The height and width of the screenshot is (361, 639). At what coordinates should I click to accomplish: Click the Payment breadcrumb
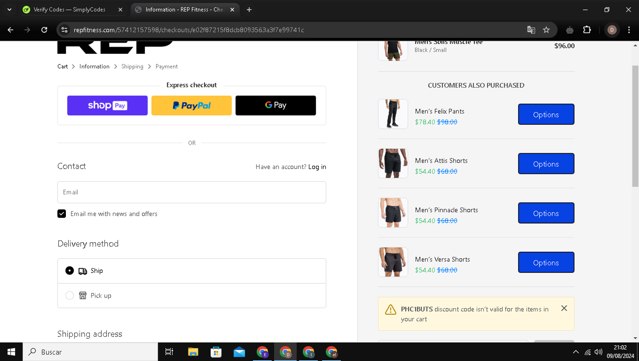(x=166, y=66)
